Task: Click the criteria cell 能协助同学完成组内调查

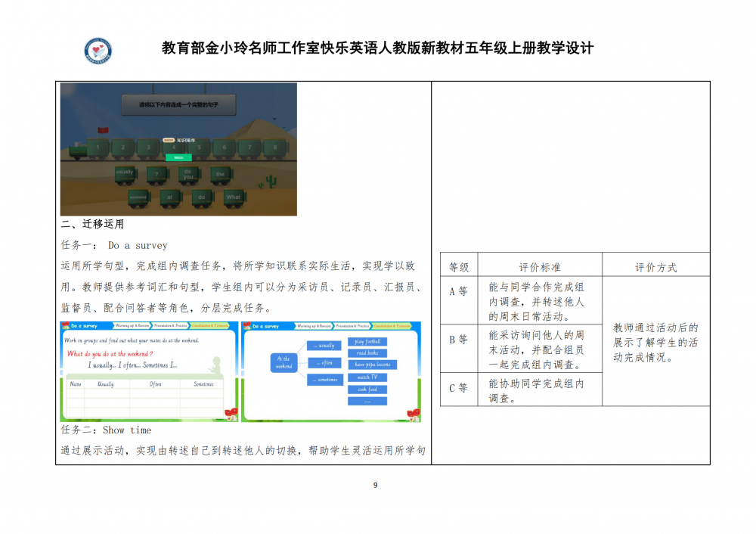Action: tap(540, 390)
